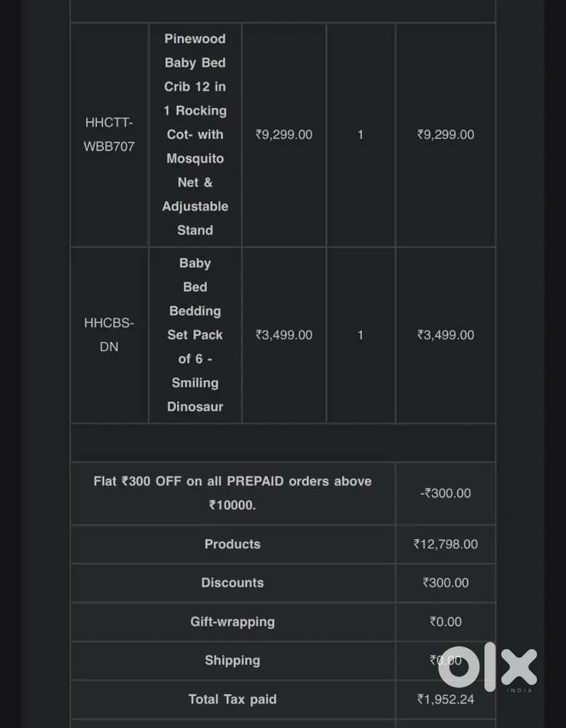Image resolution: width=566 pixels, height=728 pixels.
Task: Click the quantity 1 for the bedding set
Action: [x=361, y=335]
